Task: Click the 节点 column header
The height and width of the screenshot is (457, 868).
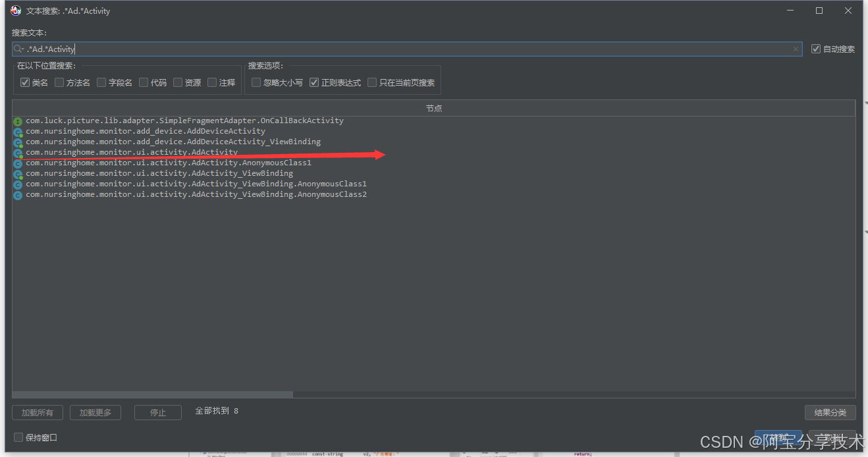Action: click(434, 108)
